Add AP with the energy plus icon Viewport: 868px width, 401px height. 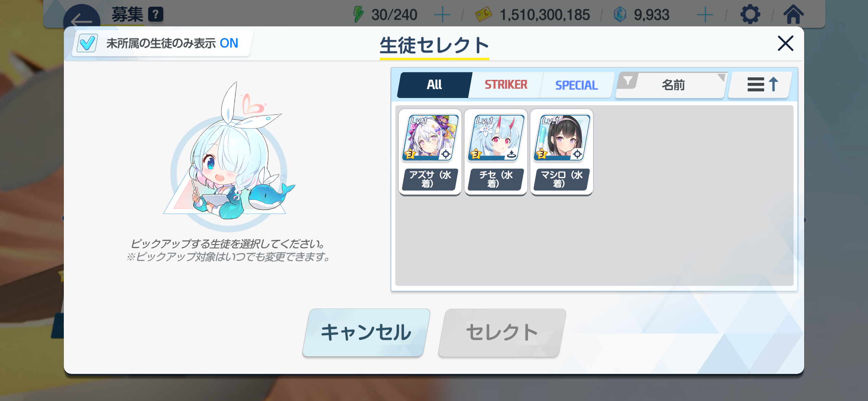(x=442, y=15)
